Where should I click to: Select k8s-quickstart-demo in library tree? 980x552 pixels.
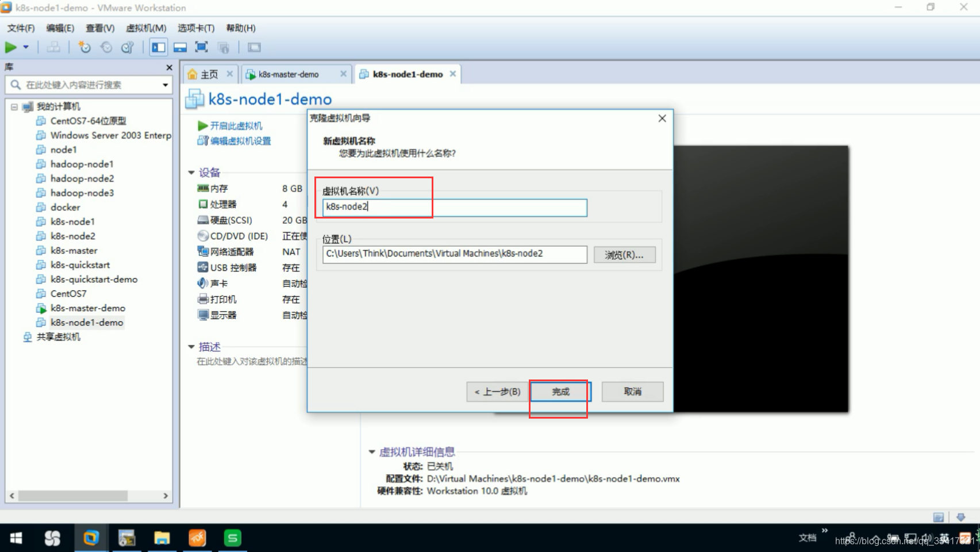click(94, 279)
